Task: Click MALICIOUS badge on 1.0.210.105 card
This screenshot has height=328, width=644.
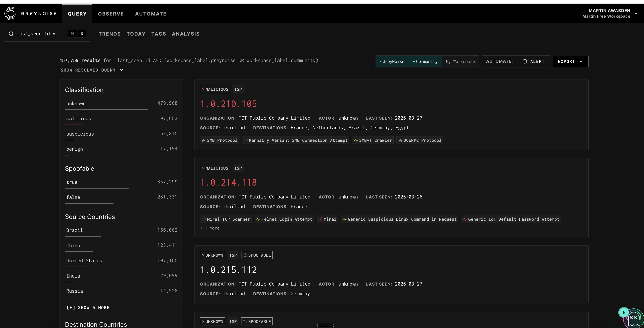Action: click(x=215, y=89)
